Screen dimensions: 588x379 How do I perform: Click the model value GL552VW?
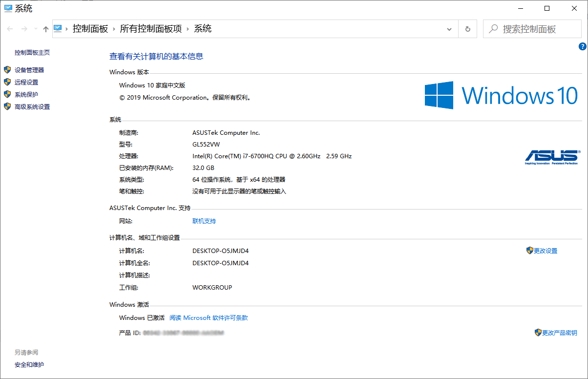[207, 145]
